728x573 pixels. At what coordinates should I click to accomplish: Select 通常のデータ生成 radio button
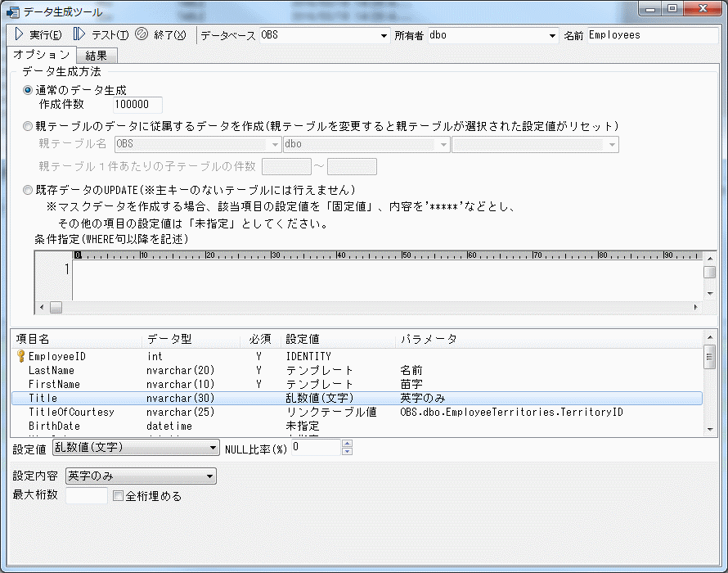click(x=29, y=90)
